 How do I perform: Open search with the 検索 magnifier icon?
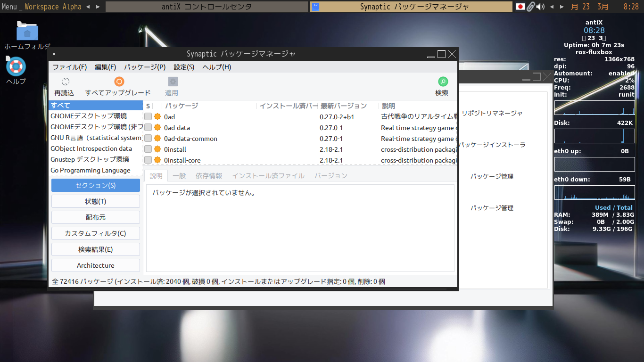click(x=442, y=81)
